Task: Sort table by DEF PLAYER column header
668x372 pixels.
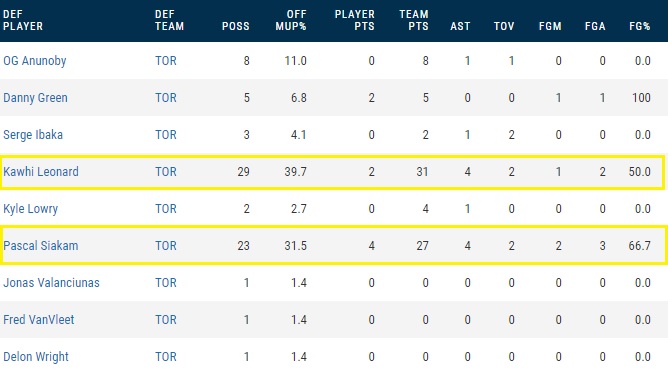Action: click(23, 20)
